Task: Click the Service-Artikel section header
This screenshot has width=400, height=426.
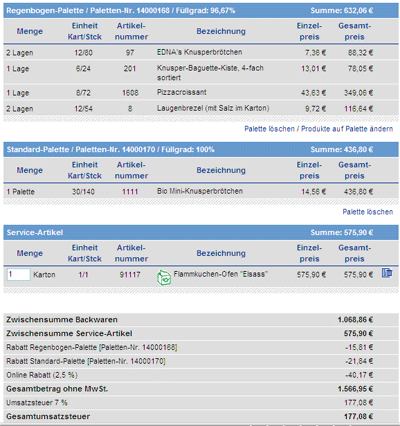Action: tap(201, 232)
